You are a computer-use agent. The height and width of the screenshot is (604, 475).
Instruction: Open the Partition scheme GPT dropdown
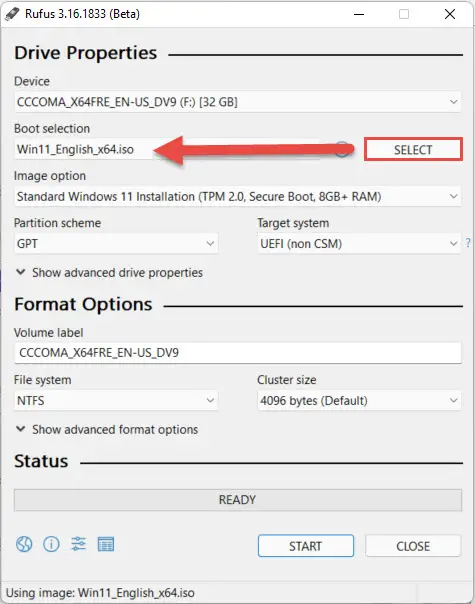116,243
